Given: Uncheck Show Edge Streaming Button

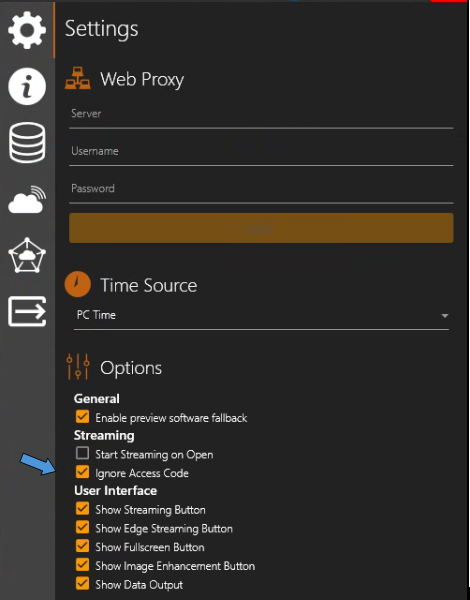Looking at the screenshot, I should [x=82, y=527].
